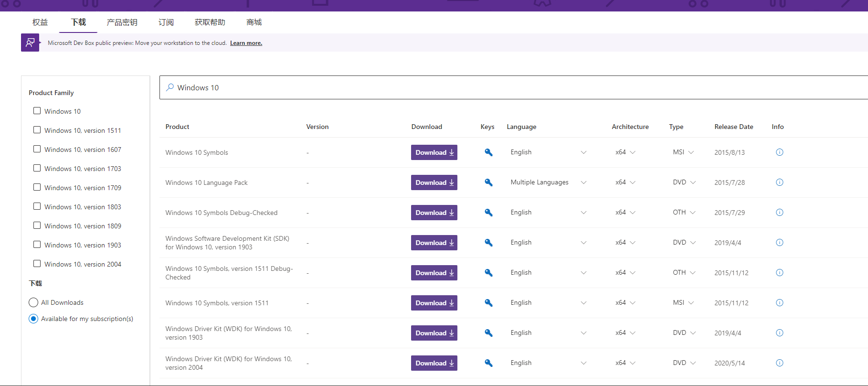Get keys for WDK version 1903
Image resolution: width=868 pixels, height=386 pixels.
(488, 333)
